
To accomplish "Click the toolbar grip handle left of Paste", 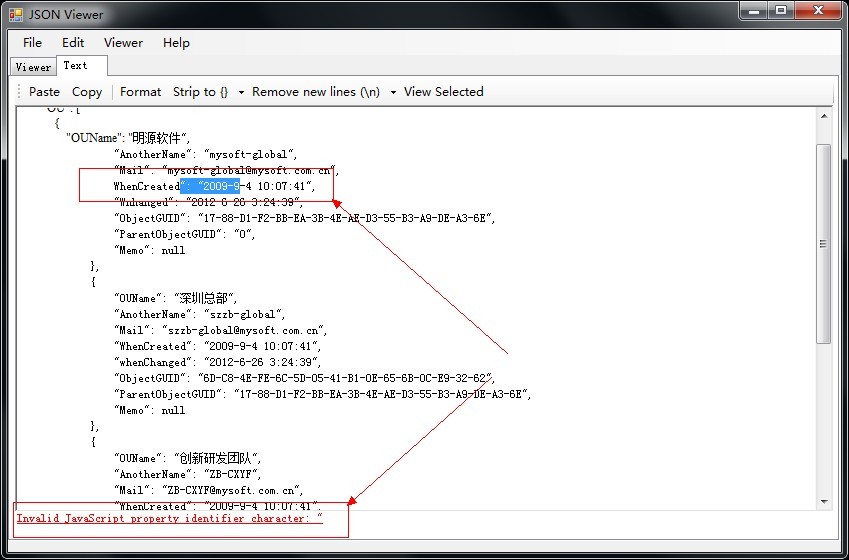I will coord(19,92).
